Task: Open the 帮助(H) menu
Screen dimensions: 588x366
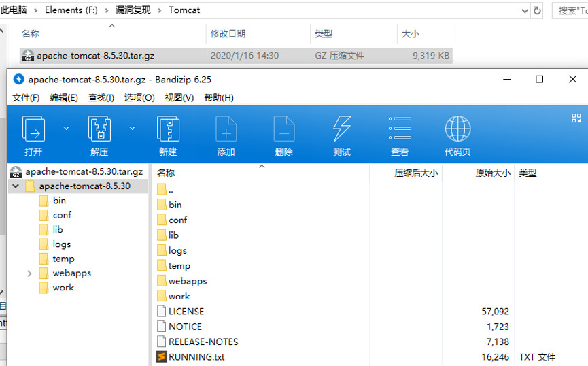Action: (x=219, y=97)
